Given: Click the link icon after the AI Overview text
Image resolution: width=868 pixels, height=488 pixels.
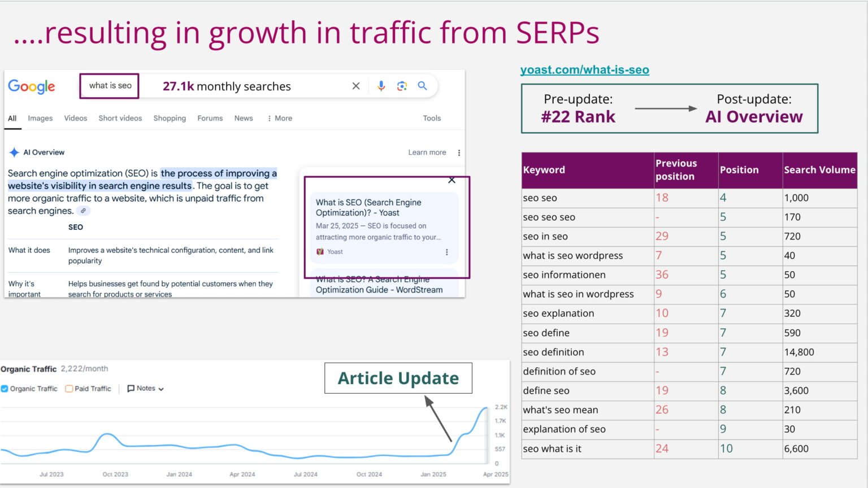Looking at the screenshot, I should point(83,210).
